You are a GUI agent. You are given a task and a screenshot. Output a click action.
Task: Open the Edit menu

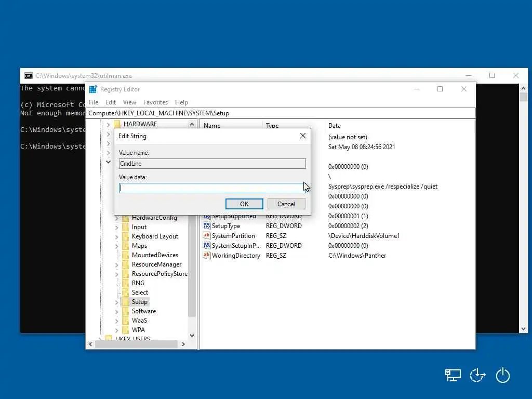coord(111,102)
